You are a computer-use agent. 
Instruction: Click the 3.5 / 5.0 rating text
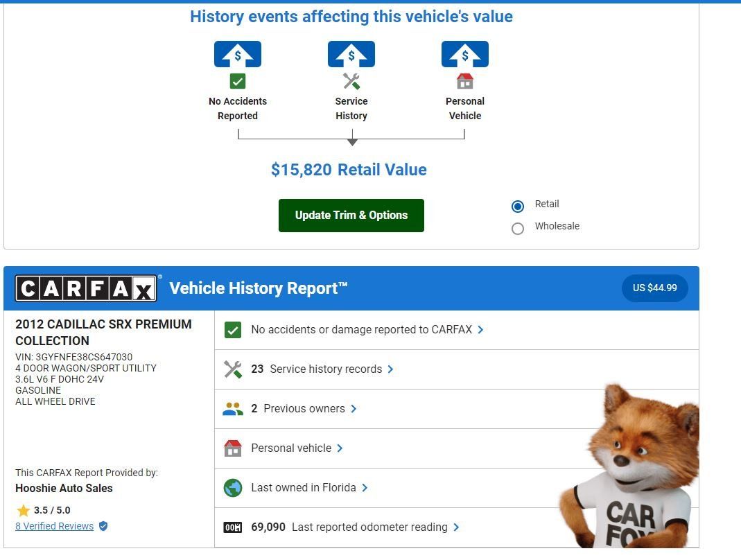pyautogui.click(x=52, y=510)
